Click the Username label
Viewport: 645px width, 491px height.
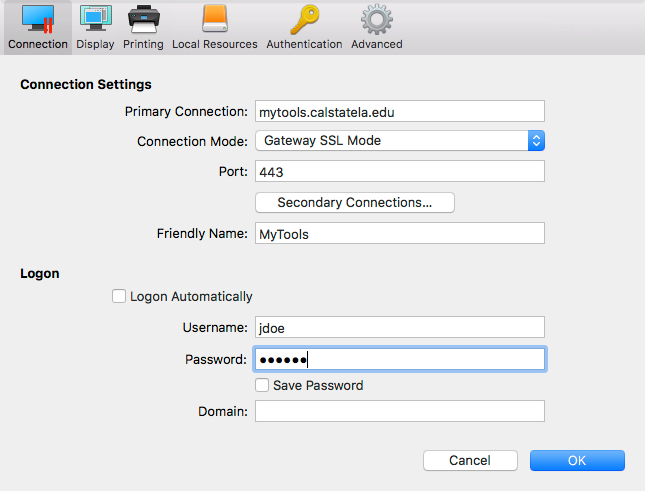pyautogui.click(x=215, y=327)
